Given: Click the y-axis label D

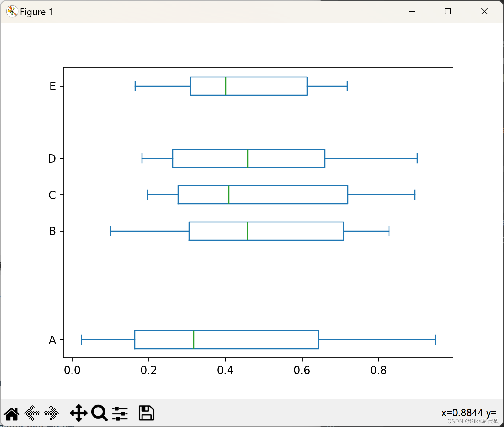Looking at the screenshot, I should click(52, 159).
